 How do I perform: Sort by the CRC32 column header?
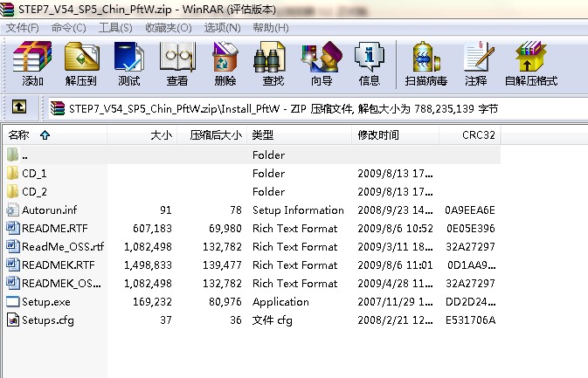[479, 135]
